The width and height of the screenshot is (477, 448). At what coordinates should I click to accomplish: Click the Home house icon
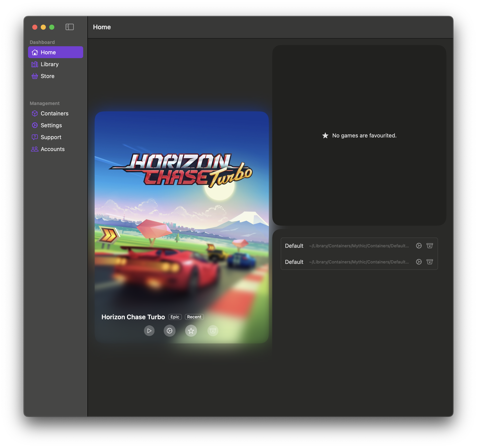[x=35, y=52]
